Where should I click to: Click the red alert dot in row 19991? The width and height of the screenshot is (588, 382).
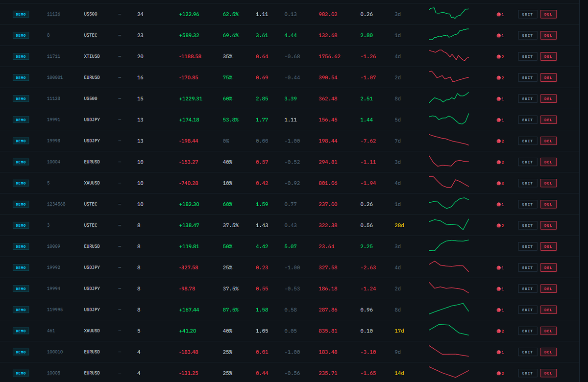499,119
